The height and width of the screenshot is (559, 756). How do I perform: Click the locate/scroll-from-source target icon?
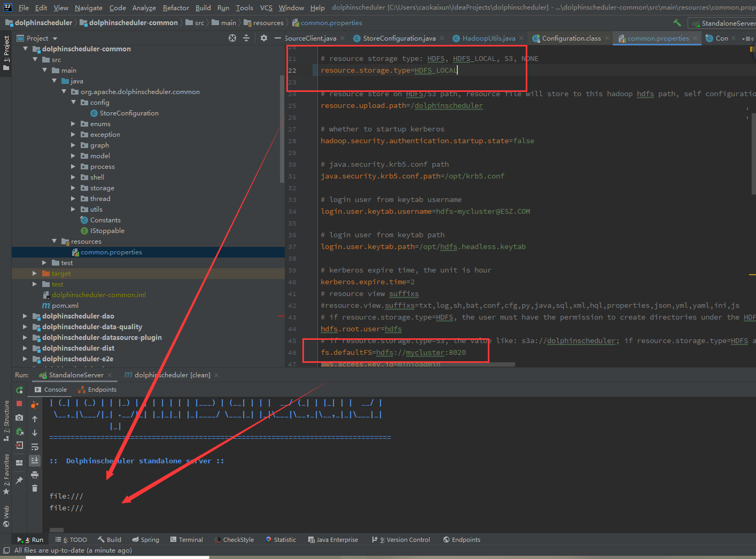pyautogui.click(x=232, y=38)
